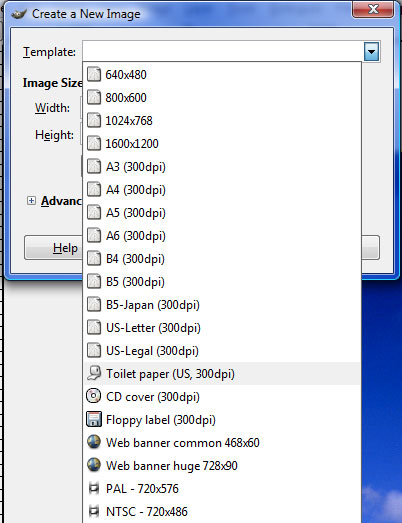
Task: Click the page icon next to 640x480
Action: pos(94,74)
